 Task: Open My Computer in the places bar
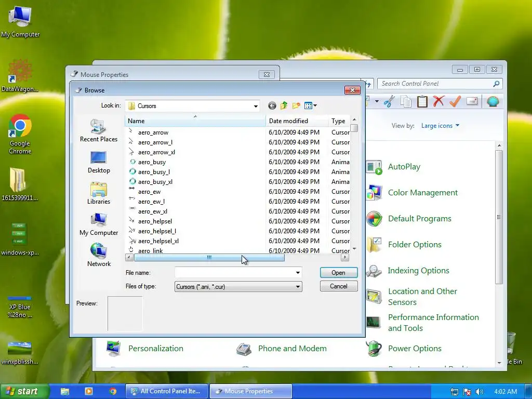(99, 224)
